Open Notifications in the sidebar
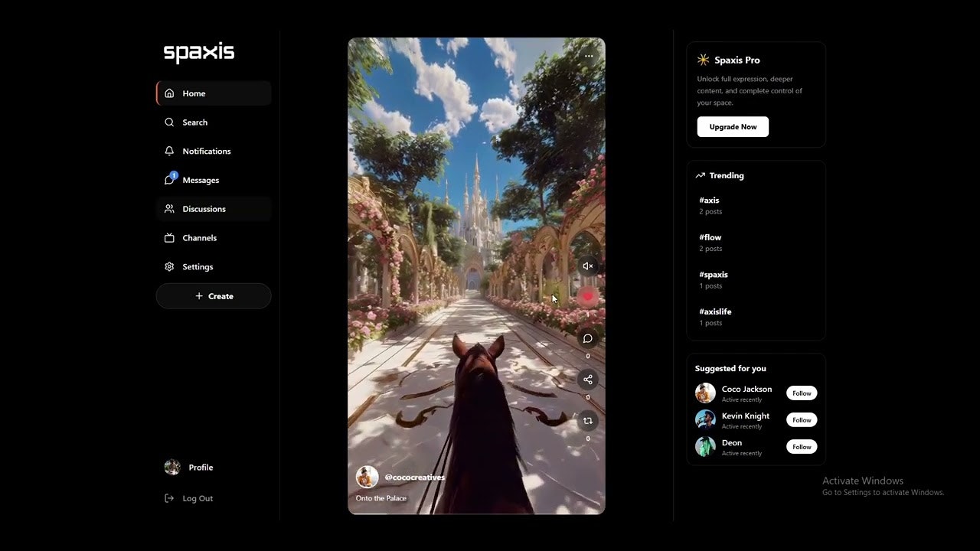 (214, 152)
